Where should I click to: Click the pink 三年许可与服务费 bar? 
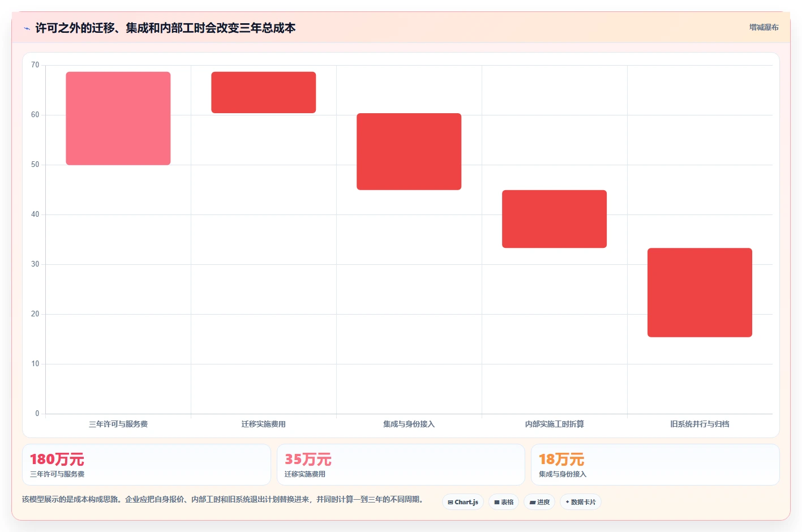click(118, 118)
